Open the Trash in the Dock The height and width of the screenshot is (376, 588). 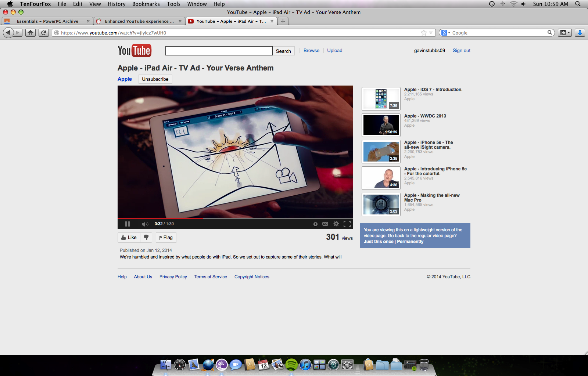[424, 365]
